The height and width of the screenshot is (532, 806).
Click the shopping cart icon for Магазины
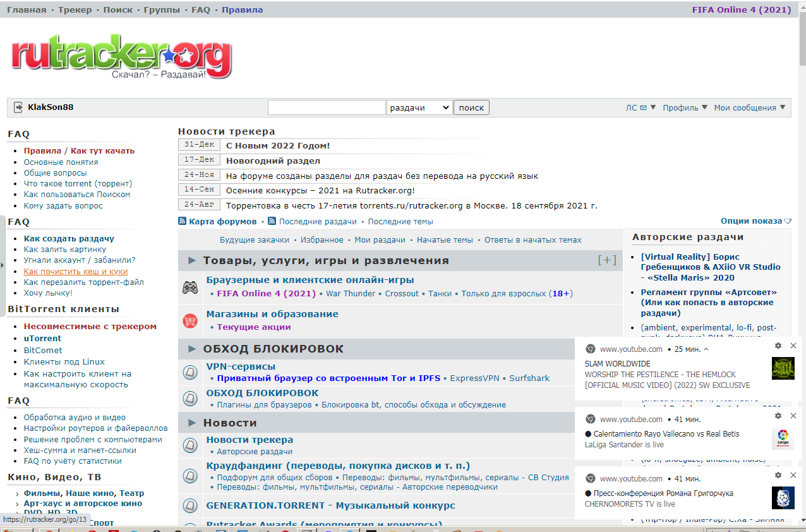(x=190, y=321)
